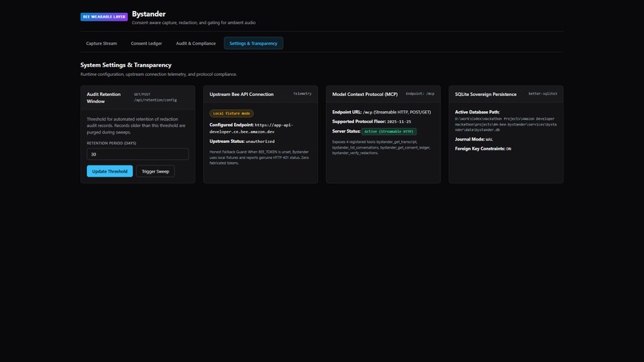This screenshot has height=362, width=644.
Task: Click the Telemetry label on the Upstream card
Action: click(x=302, y=93)
